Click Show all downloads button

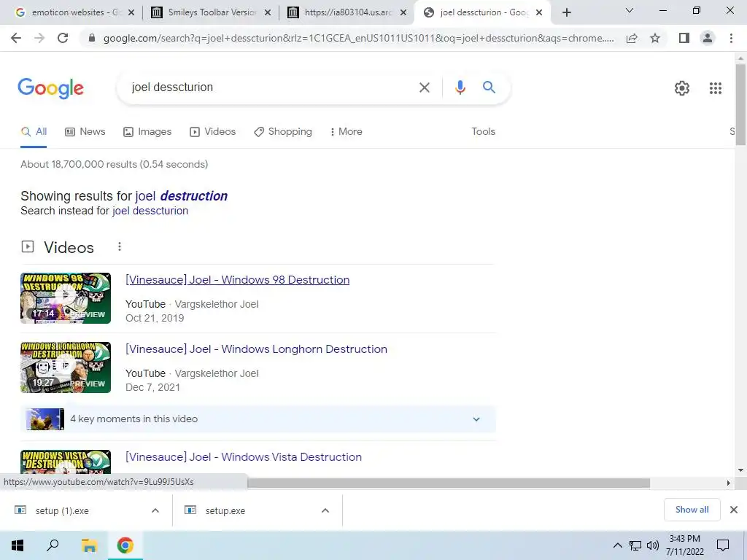692,510
